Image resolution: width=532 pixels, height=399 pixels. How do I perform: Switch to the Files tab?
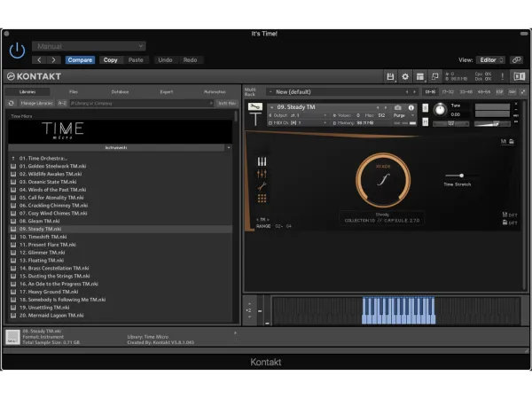pyautogui.click(x=74, y=92)
